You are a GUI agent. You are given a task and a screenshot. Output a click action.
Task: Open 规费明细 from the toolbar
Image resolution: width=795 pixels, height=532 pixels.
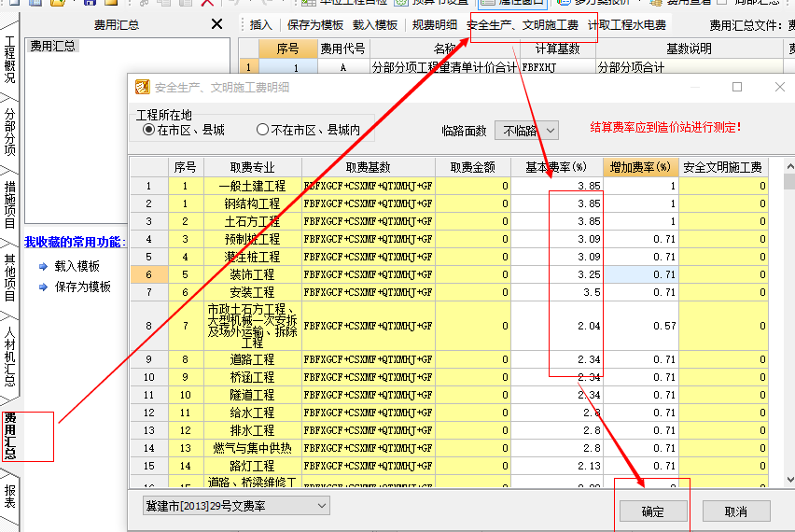click(435, 25)
